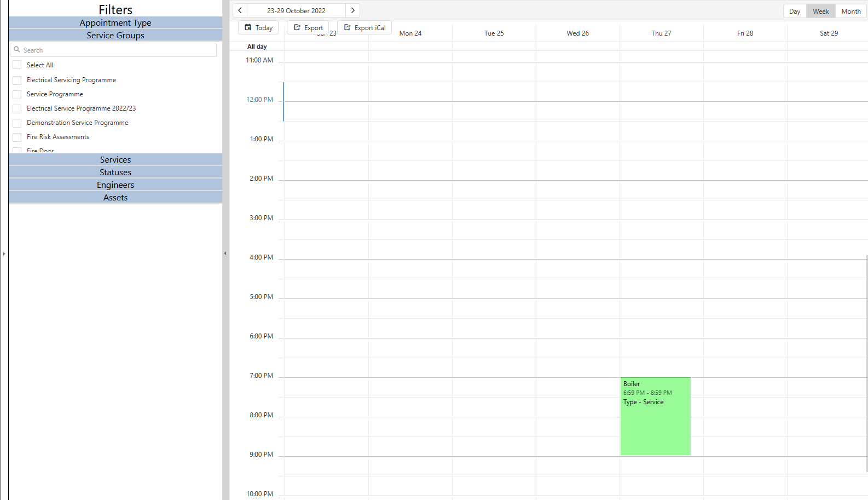Enable Electrical Servicing Programme checkbox
The height and width of the screenshot is (500, 868).
coord(17,80)
